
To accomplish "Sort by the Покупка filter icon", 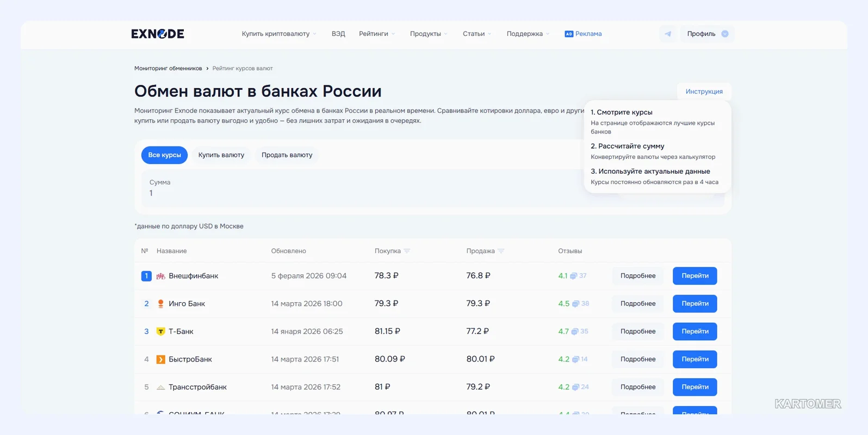I will 407,251.
